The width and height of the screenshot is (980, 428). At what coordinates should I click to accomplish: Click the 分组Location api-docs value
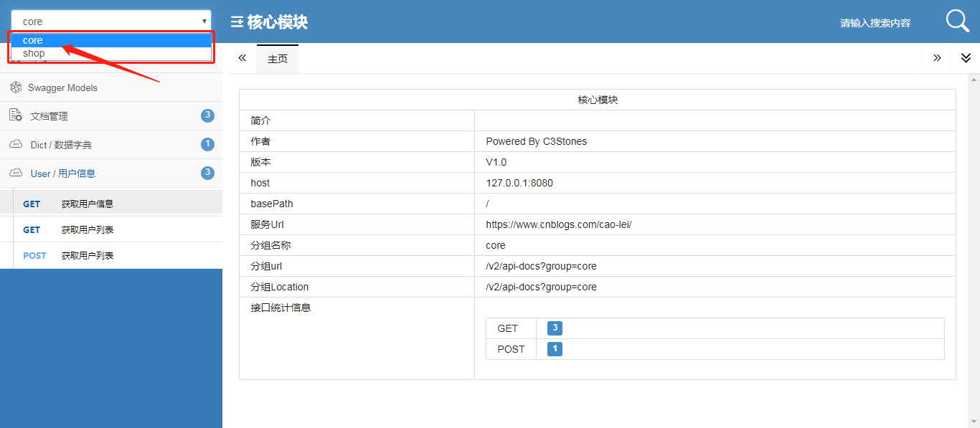[x=542, y=287]
